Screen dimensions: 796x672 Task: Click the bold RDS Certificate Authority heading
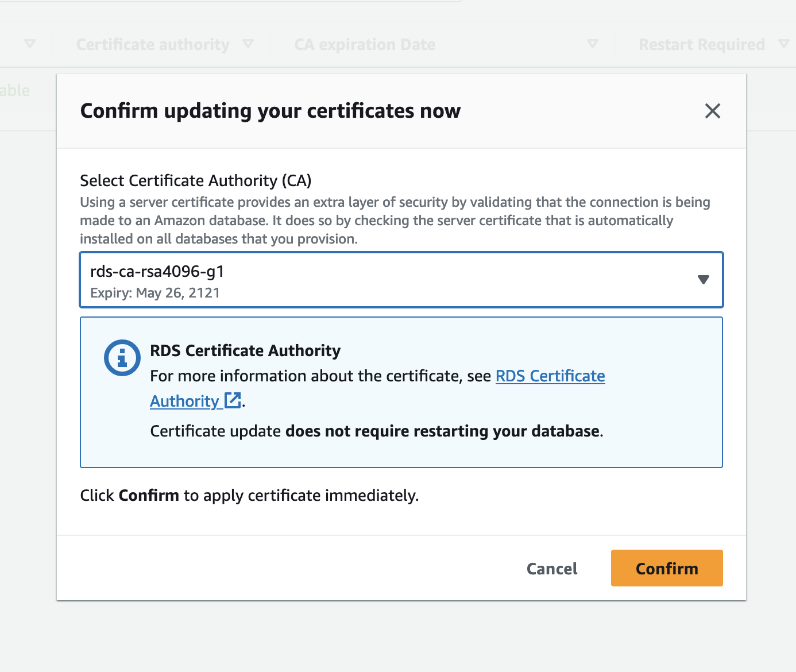245,350
